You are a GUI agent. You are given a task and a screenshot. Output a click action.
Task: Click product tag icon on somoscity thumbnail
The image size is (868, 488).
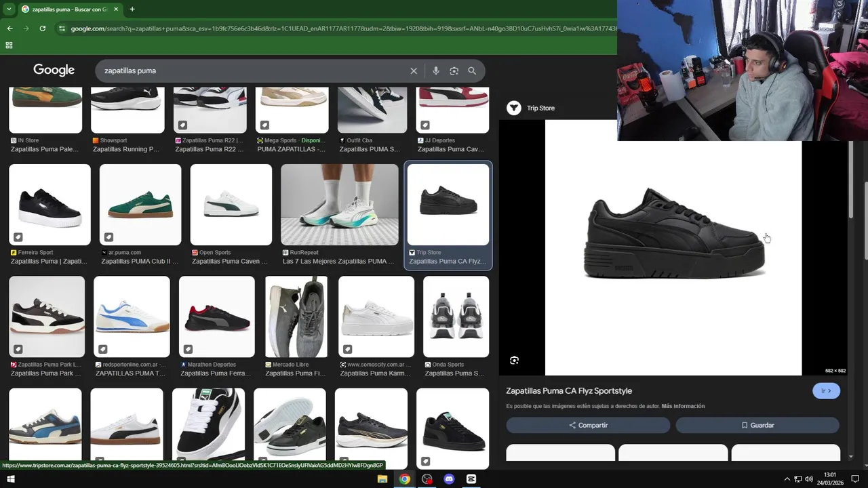pyautogui.click(x=347, y=349)
